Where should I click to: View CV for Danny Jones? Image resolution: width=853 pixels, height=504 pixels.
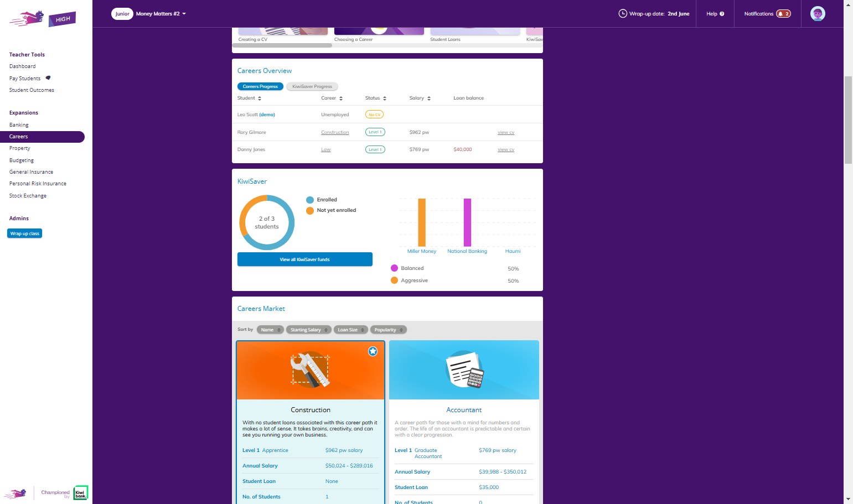tap(506, 149)
